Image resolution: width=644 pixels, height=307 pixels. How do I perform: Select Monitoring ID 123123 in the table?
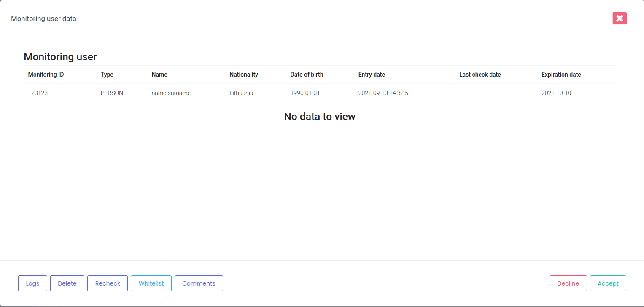tap(38, 93)
